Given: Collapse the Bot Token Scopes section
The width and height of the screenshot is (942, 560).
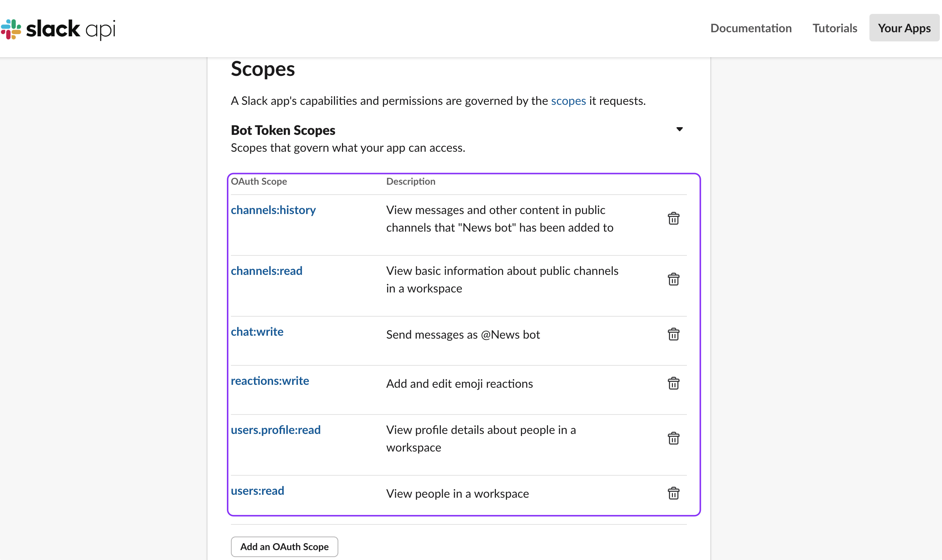Looking at the screenshot, I should (679, 129).
